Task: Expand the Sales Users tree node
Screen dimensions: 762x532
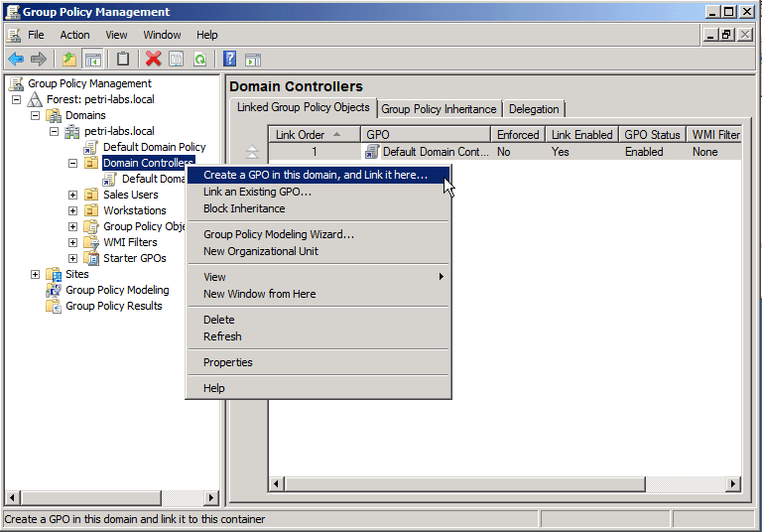Action: coord(72,195)
